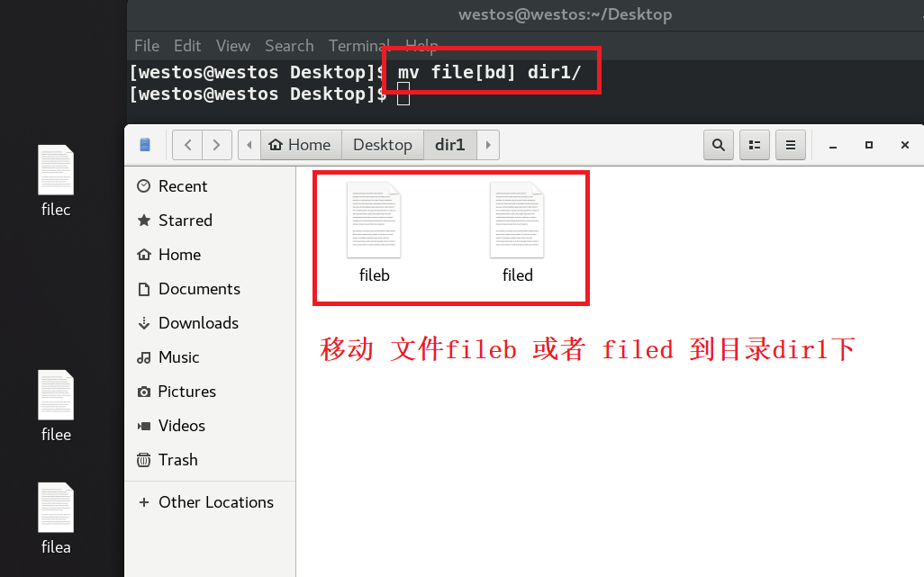Select Starred in the sidebar
This screenshot has width=924, height=577.
pos(210,221)
